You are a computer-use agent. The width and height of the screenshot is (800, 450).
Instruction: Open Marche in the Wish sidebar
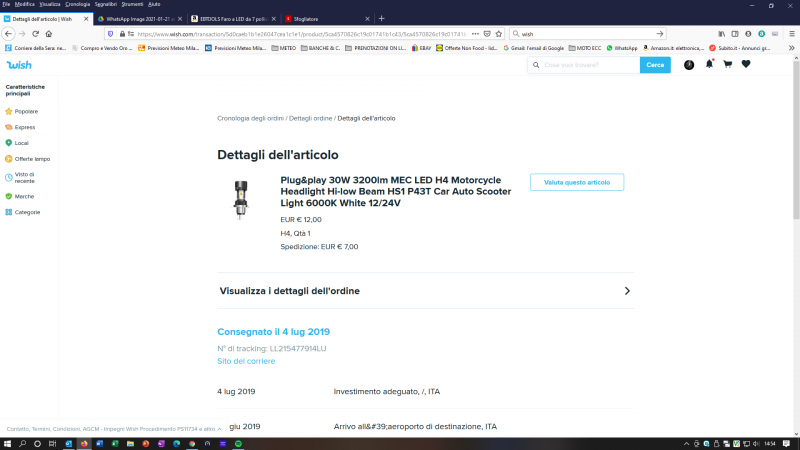(x=19, y=196)
